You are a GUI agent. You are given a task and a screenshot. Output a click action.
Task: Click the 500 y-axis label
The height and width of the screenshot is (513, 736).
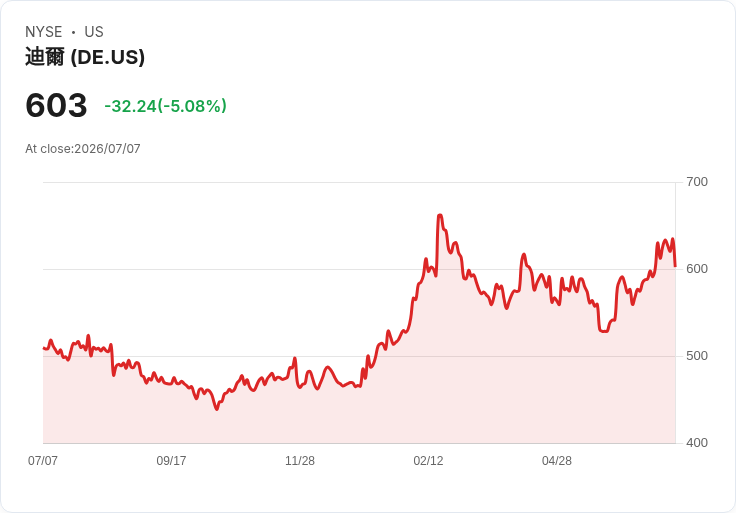tap(697, 356)
